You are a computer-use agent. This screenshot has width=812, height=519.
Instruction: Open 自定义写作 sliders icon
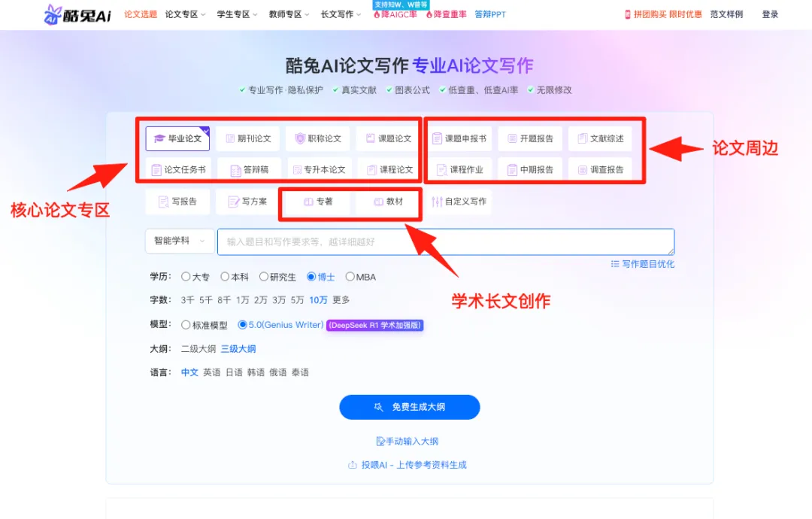pos(437,202)
